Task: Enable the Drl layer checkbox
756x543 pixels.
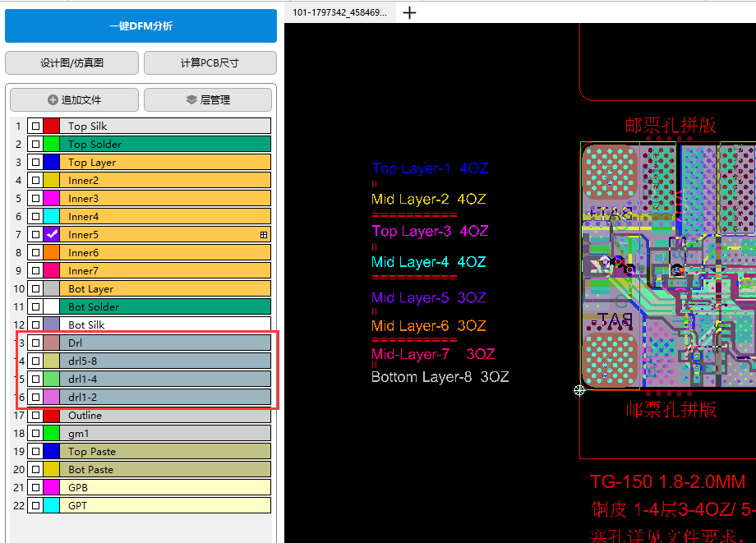Action: (x=35, y=343)
